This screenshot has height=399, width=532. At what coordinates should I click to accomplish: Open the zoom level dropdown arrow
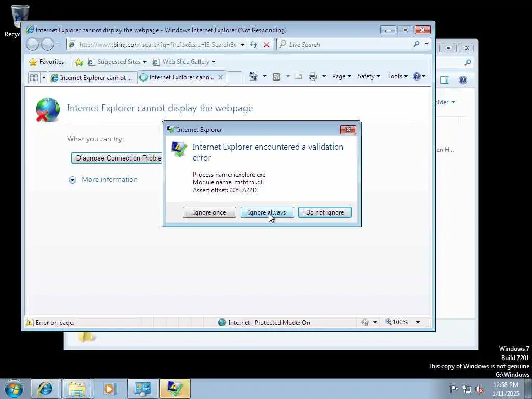(418, 322)
